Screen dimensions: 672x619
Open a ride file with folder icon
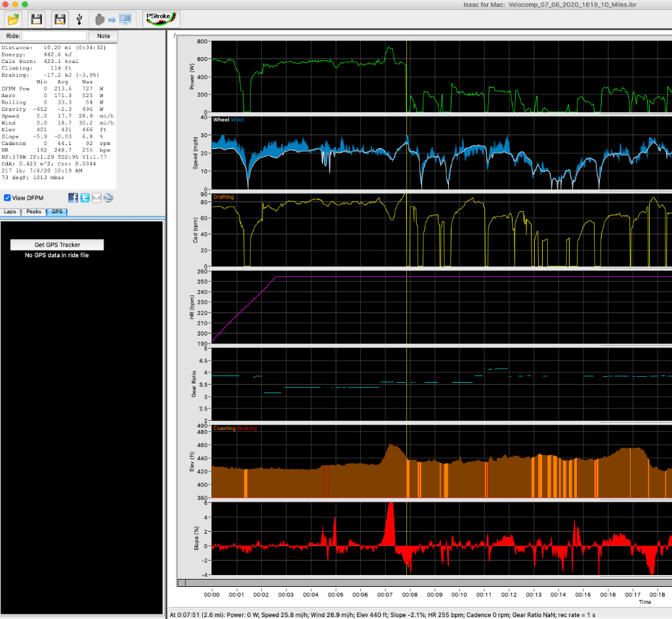[14, 19]
